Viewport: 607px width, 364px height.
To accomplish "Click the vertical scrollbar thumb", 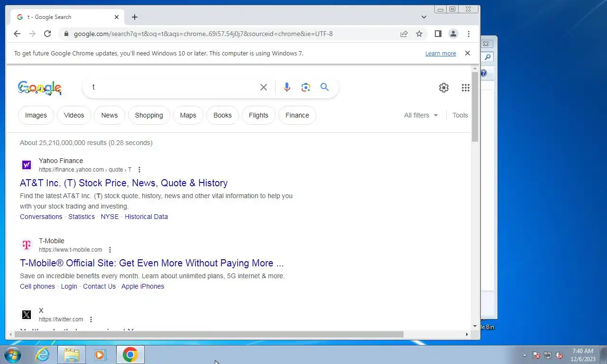I will pyautogui.click(x=475, y=107).
